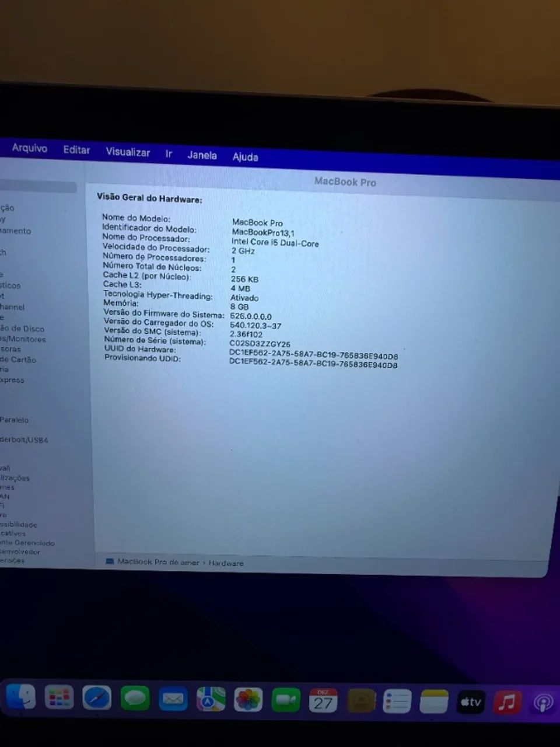Viewport: 560px width, 747px height.
Task: Click the 'Número de Processadores:' label
Action: [155, 257]
